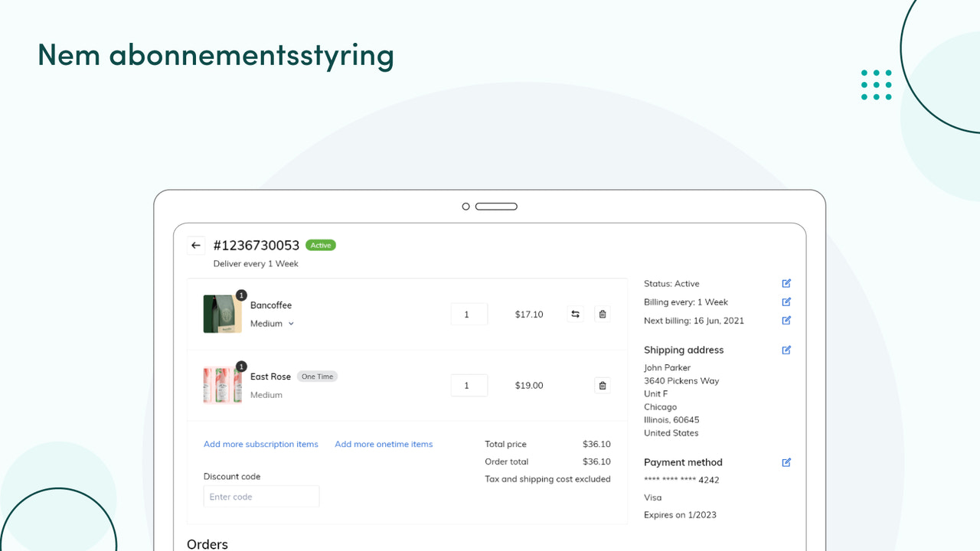This screenshot has width=980, height=551.
Task: Open the Bancoffee Medium variant dropdown
Action: 273,324
